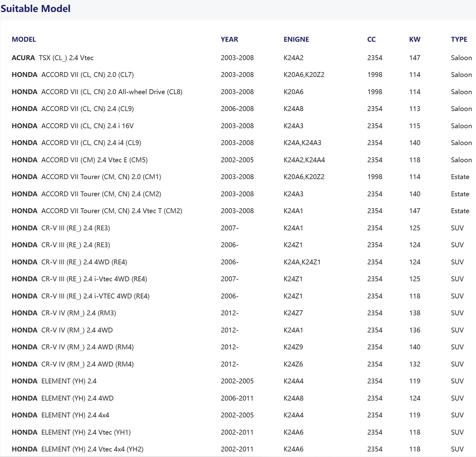Click the KW value '115'

pyautogui.click(x=415, y=126)
